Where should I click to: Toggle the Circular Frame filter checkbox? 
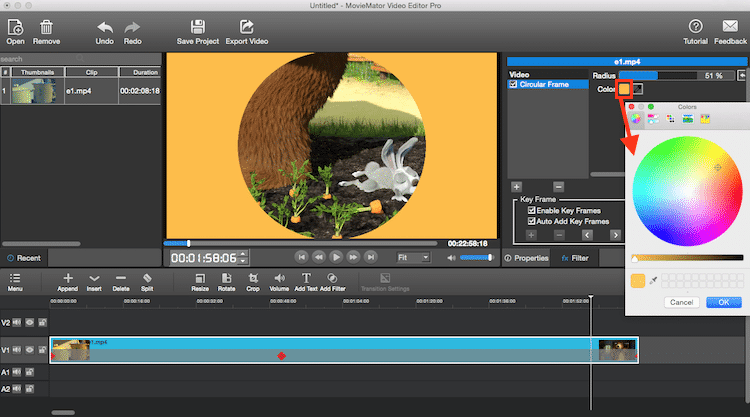coord(514,84)
